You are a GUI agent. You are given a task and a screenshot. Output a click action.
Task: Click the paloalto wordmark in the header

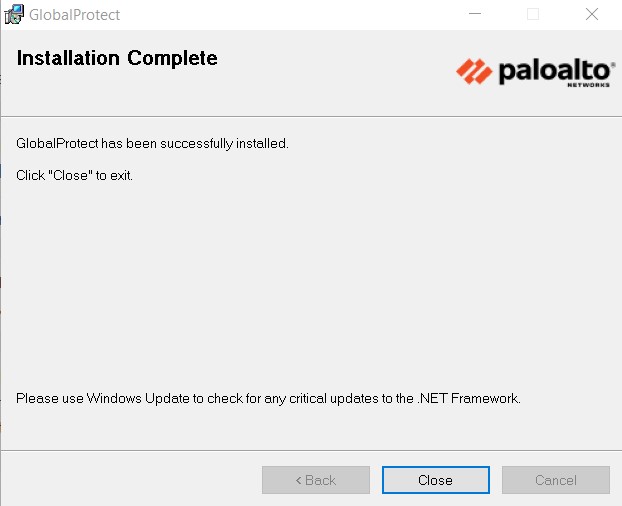coord(555,70)
